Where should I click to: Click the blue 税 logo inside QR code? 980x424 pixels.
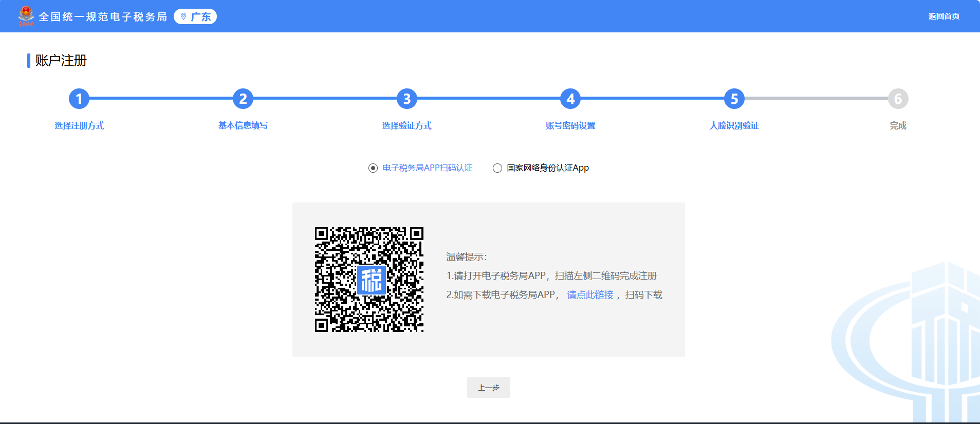click(371, 280)
